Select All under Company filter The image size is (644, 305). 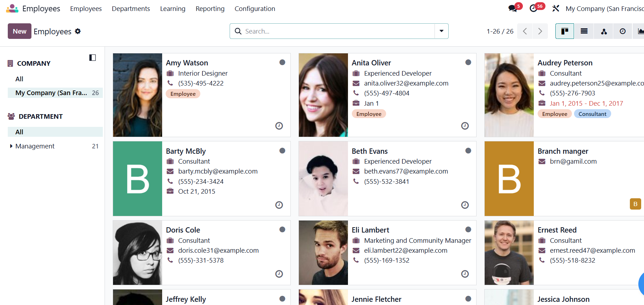click(x=19, y=79)
